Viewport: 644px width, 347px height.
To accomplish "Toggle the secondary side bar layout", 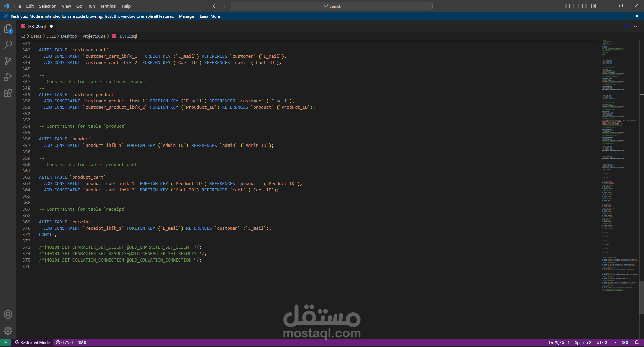I will 585,6.
